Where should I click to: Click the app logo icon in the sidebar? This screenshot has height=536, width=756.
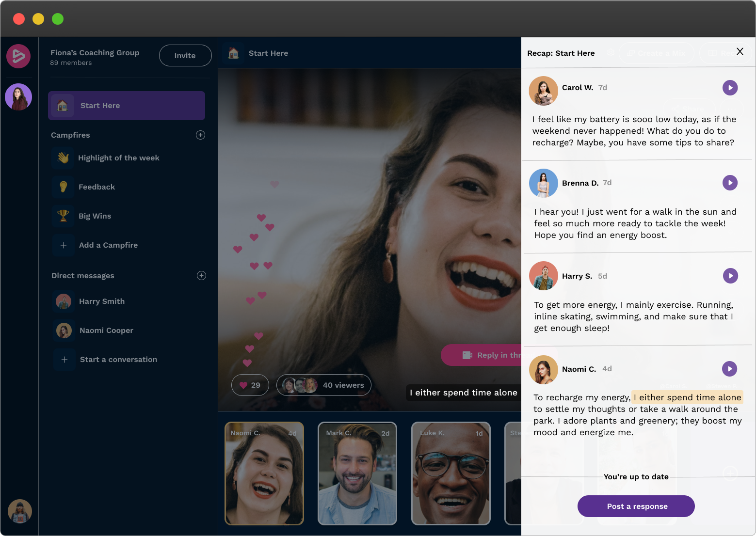coord(18,56)
